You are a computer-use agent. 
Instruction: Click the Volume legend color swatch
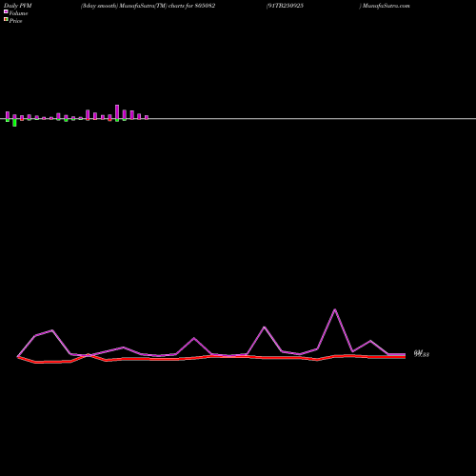6,11
